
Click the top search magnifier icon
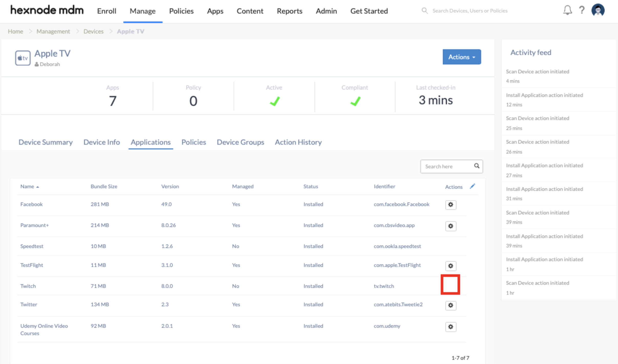pos(425,10)
